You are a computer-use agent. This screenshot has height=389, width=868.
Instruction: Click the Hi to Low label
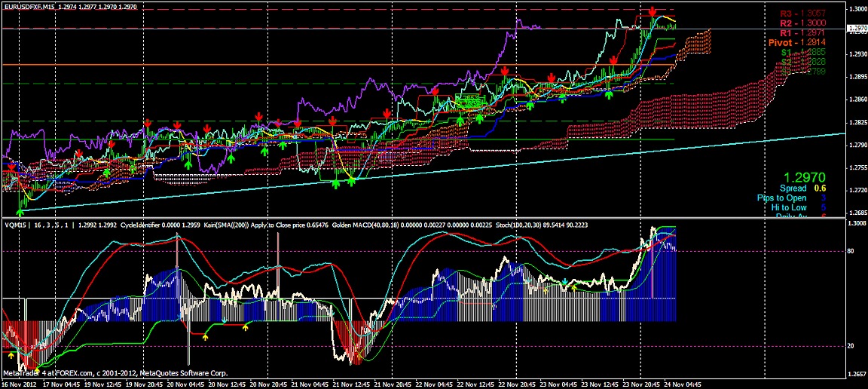pos(788,207)
